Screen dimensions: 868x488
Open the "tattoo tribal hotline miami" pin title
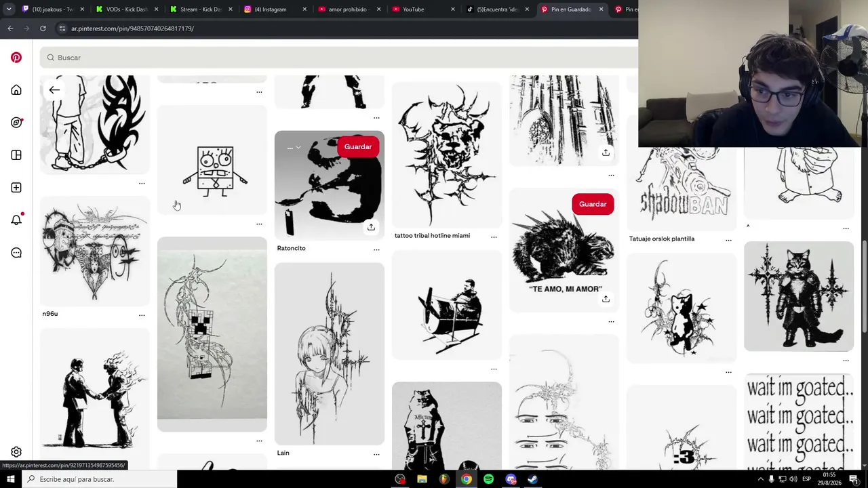point(432,236)
